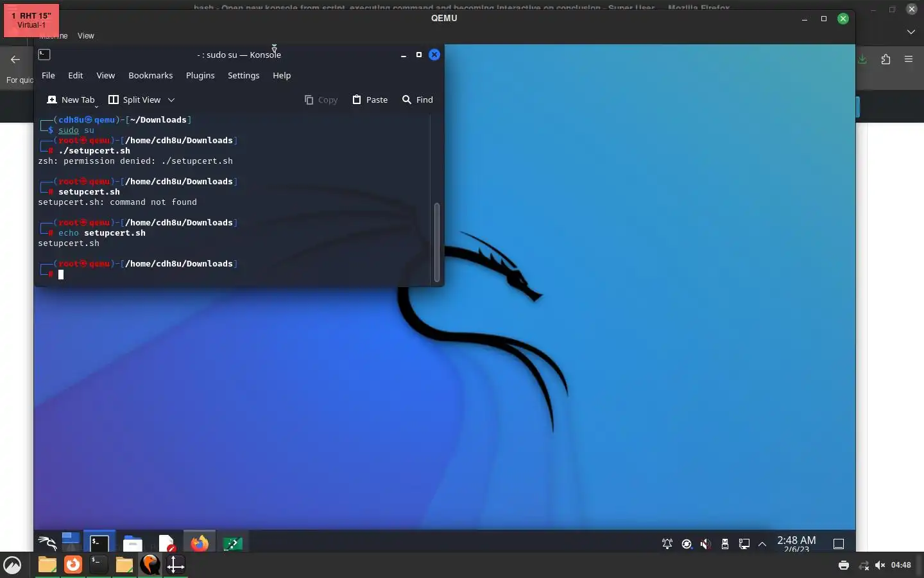Click the 'echo setupcert.sh' command text

coord(102,233)
